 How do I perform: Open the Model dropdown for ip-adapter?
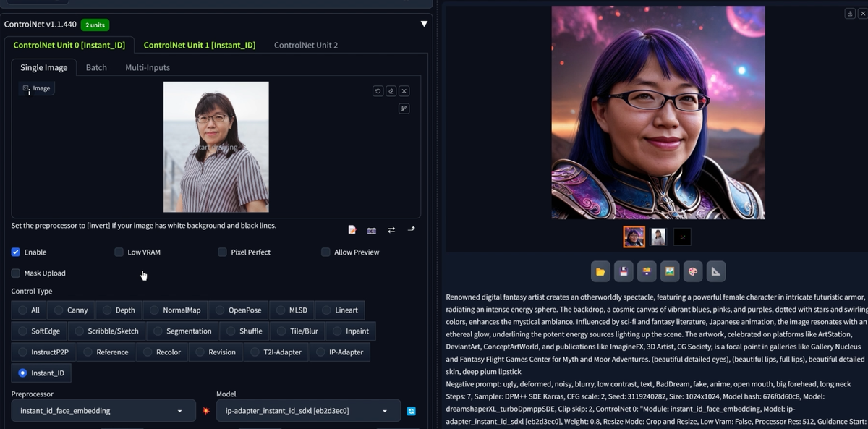pyautogui.click(x=308, y=411)
